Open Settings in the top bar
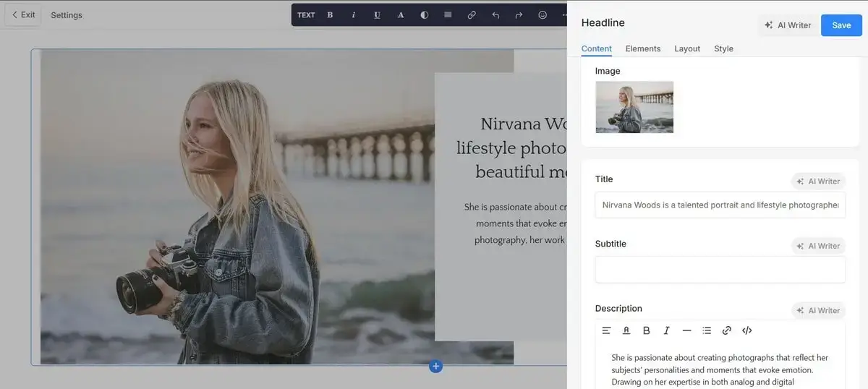Viewport: 868px width, 389px height. click(x=67, y=15)
